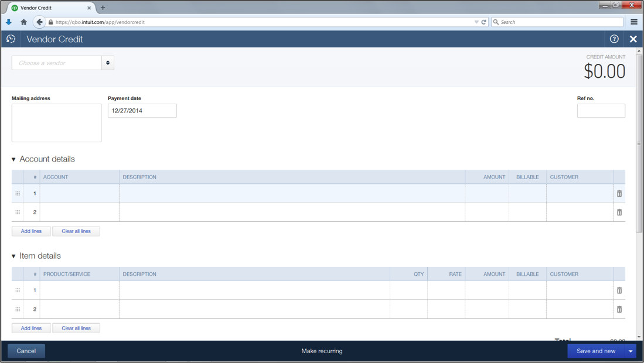Image resolution: width=644 pixels, height=363 pixels.
Task: Go to the browser home page icon
Action: [x=24, y=22]
